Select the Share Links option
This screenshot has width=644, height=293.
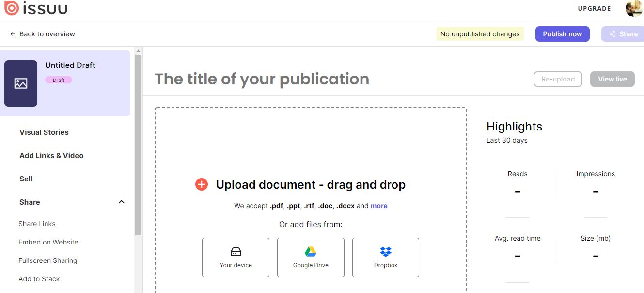pos(37,224)
